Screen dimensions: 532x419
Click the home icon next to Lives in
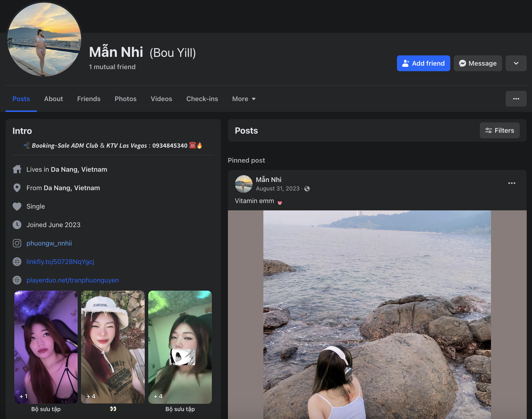(x=17, y=169)
